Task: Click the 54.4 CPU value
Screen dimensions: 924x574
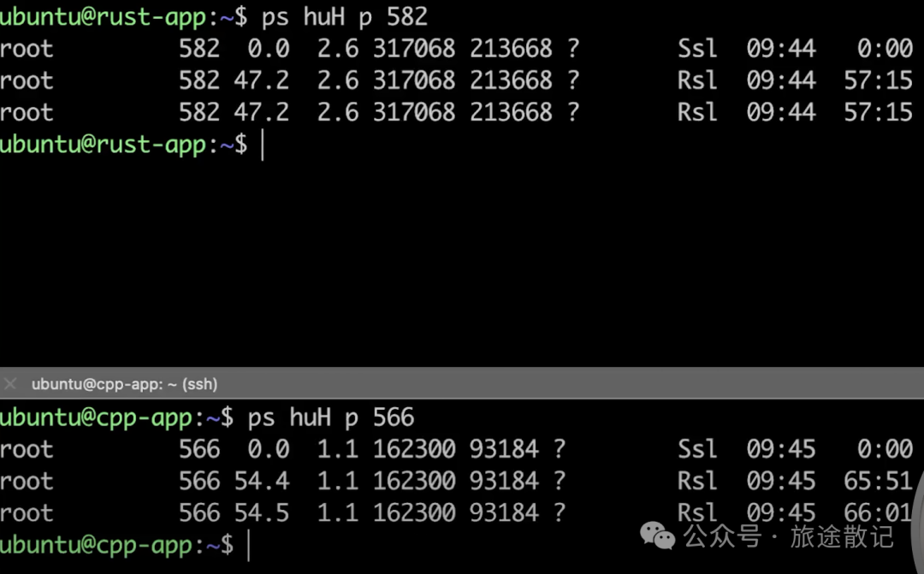Action: coord(262,482)
